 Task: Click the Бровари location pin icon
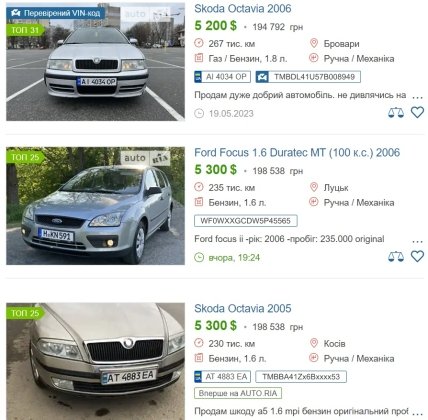point(314,43)
